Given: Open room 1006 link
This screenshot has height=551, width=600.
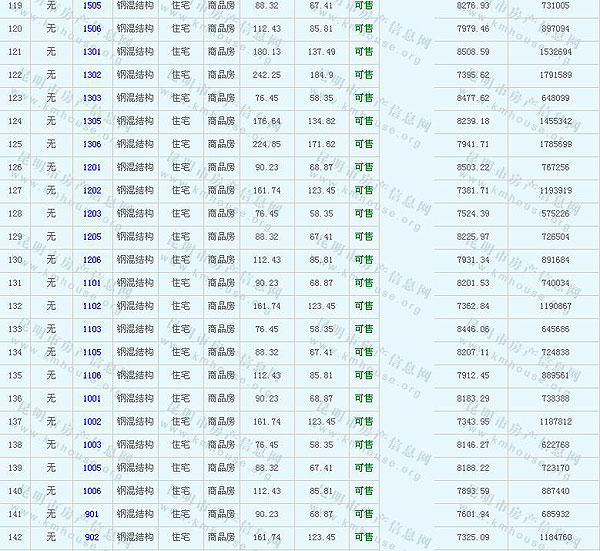Looking at the screenshot, I should [92, 491].
